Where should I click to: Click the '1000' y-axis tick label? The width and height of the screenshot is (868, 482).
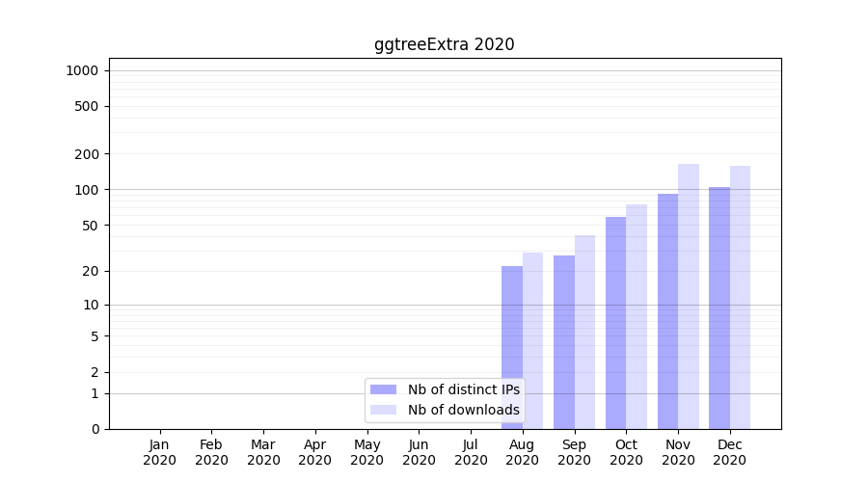pyautogui.click(x=82, y=70)
